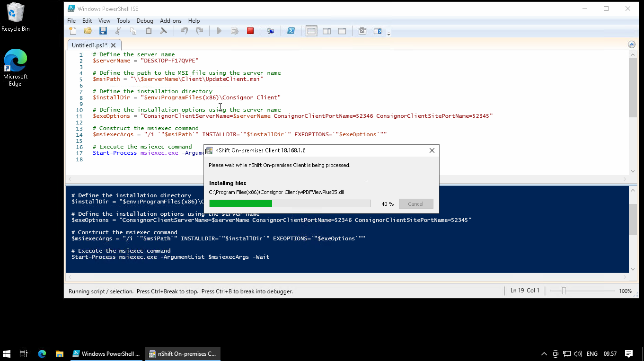The image size is (644, 361).
Task: Click the New script icon
Action: [73, 31]
